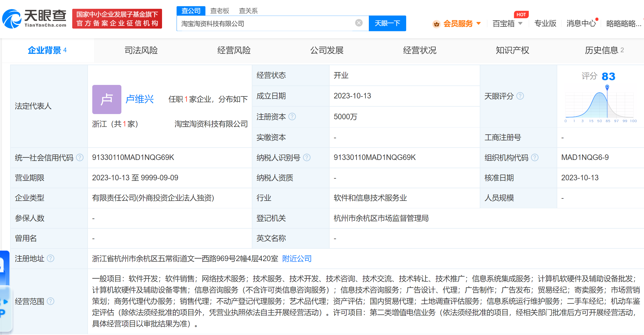
Task: Click the 卢 avatar thumbnail
Action: pyautogui.click(x=107, y=99)
